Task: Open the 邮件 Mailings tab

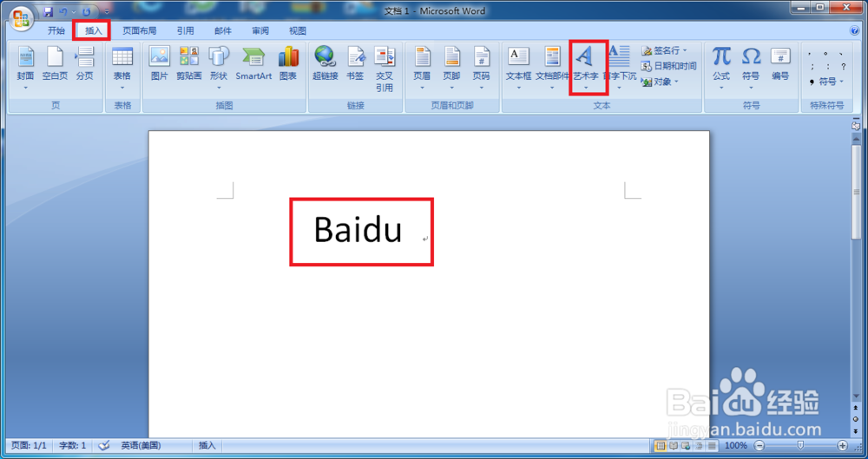Action: (x=223, y=31)
